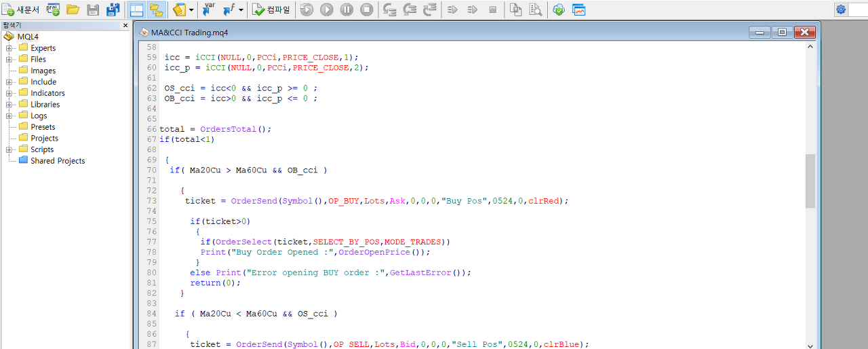
Task: Click the blue settings gear icon
Action: tap(841, 10)
